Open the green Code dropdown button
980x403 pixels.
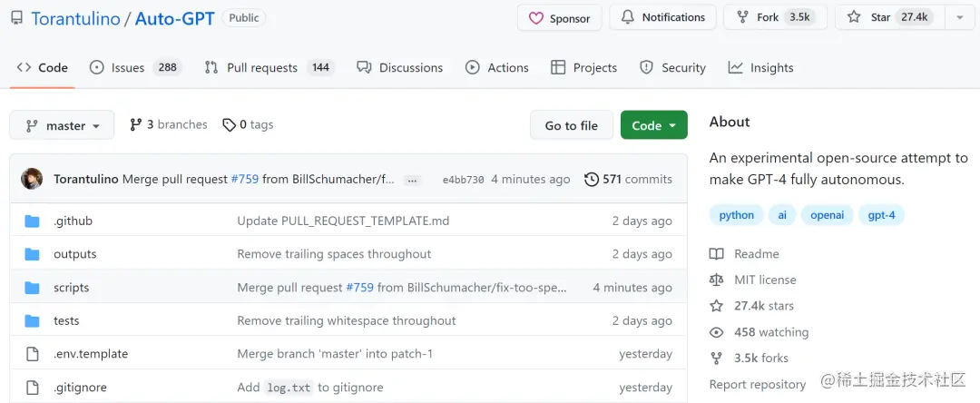pyautogui.click(x=653, y=125)
